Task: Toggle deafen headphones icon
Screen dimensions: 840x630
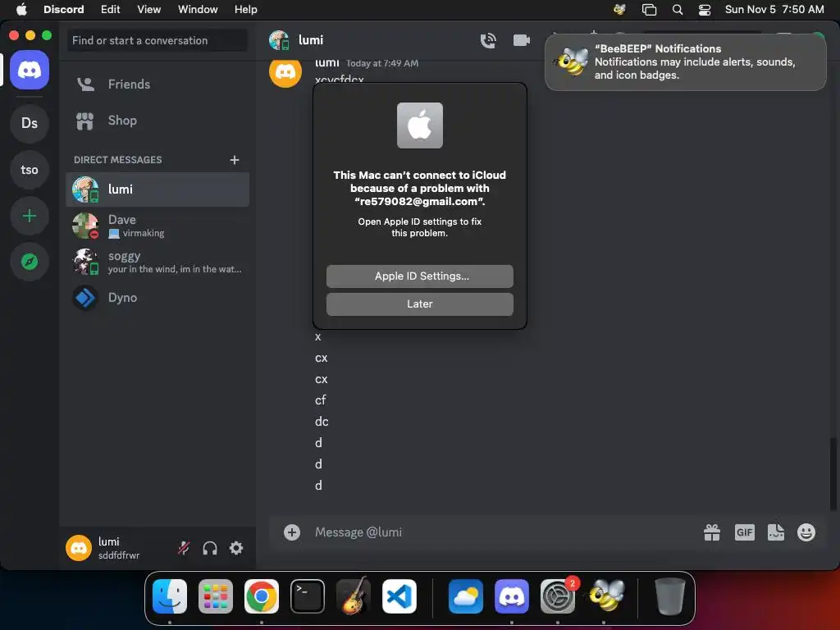Action: [x=209, y=548]
